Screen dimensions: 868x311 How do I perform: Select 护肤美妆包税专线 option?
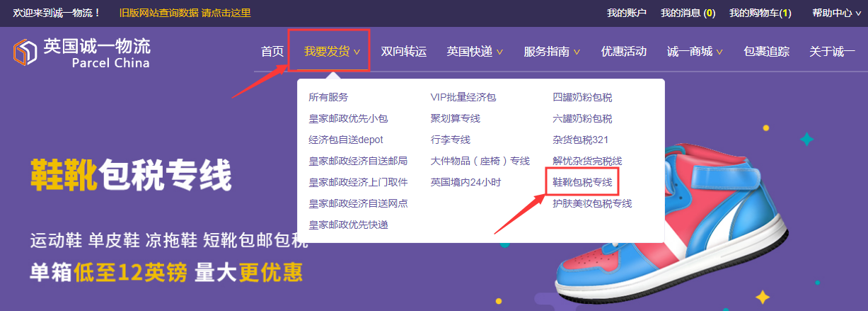pos(592,203)
